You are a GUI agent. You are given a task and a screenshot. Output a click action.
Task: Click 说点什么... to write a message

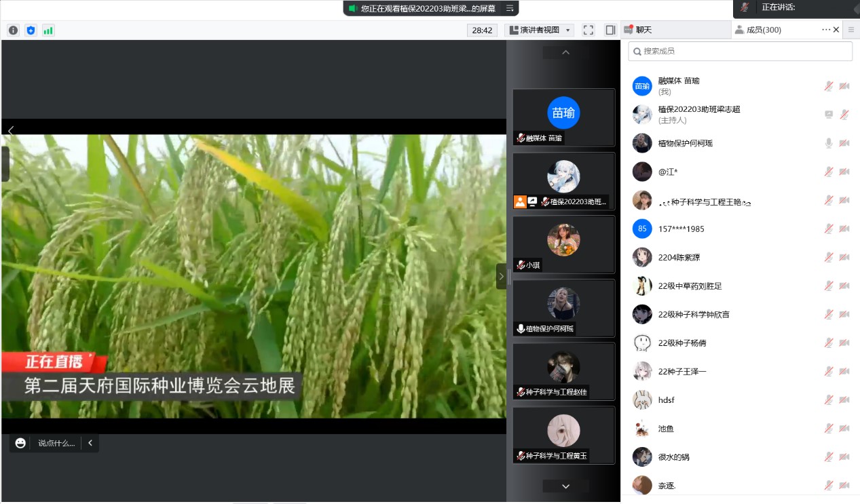[x=56, y=443]
